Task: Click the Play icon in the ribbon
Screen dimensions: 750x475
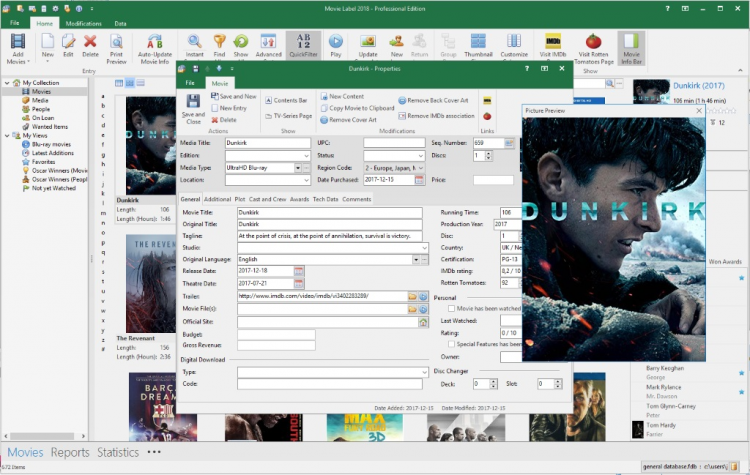Action: point(335,41)
